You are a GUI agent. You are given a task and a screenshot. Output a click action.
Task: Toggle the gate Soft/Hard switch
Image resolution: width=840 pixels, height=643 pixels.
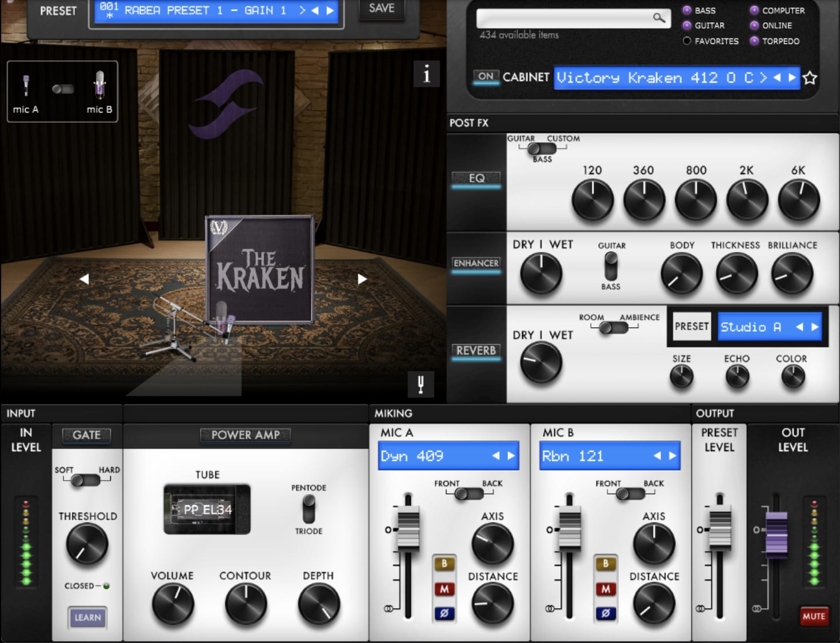[x=85, y=480]
